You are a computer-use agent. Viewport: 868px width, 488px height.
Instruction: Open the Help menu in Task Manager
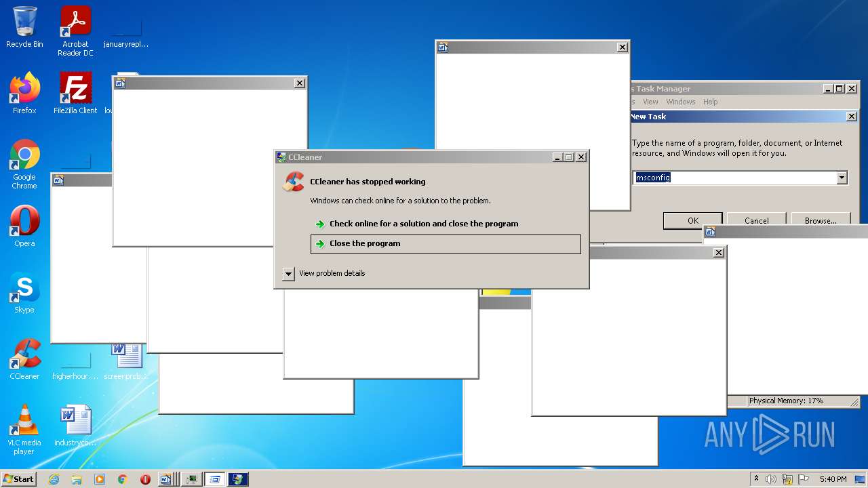(710, 102)
